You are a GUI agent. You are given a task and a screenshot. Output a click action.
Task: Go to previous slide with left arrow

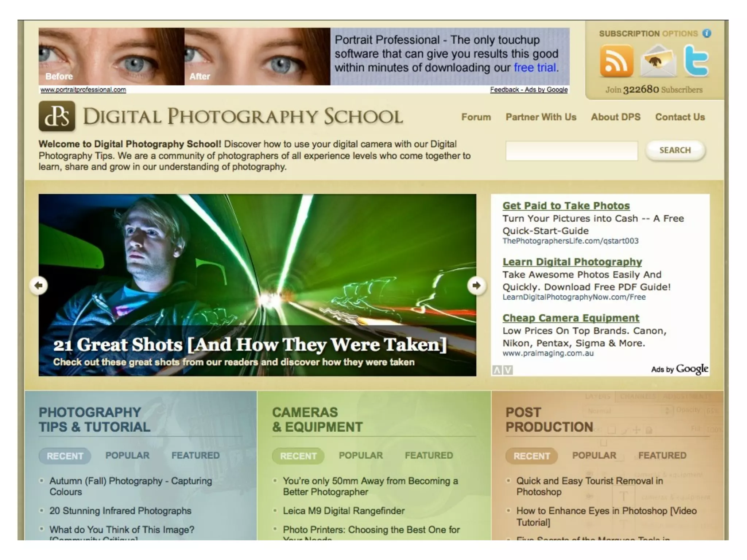[x=39, y=285]
